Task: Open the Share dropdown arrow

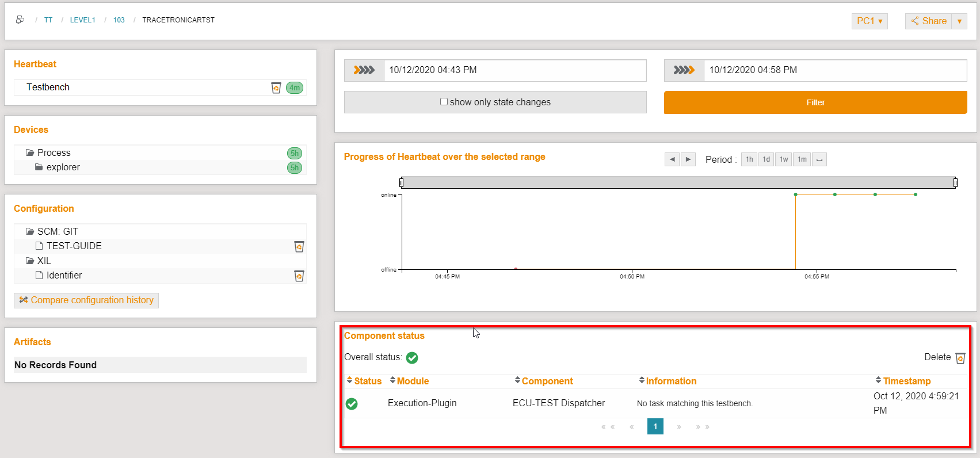Action: pyautogui.click(x=959, y=21)
